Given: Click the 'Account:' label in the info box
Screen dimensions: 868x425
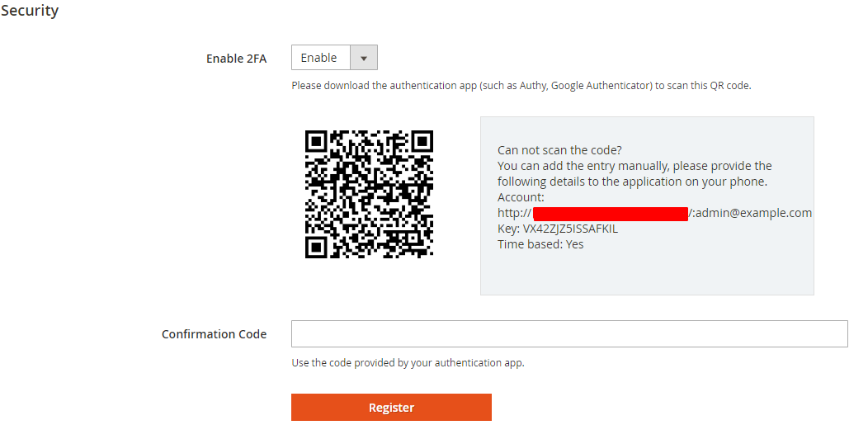Looking at the screenshot, I should coord(521,197).
